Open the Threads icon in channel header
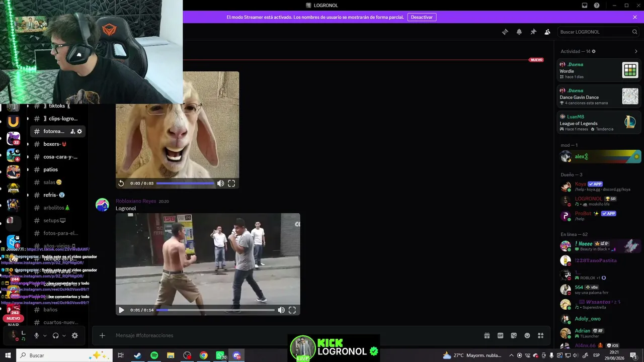Screen dimensions: 644x362 coord(505,32)
